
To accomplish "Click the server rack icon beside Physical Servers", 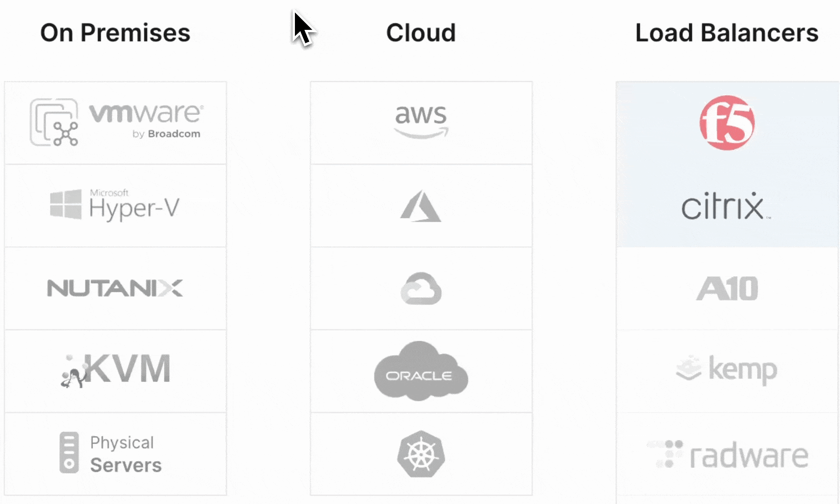I will (69, 453).
